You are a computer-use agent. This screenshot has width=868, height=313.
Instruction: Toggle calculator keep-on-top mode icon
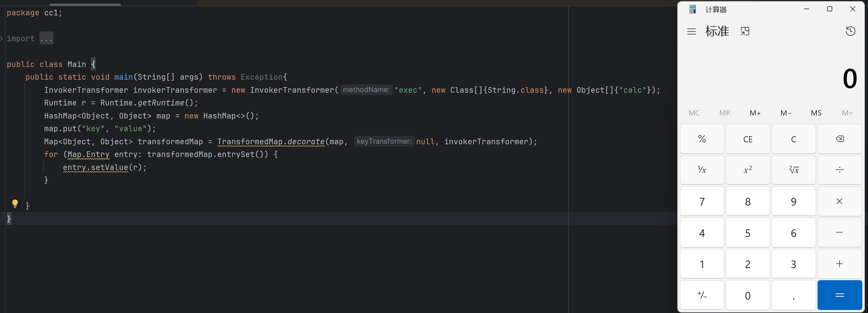tap(745, 31)
